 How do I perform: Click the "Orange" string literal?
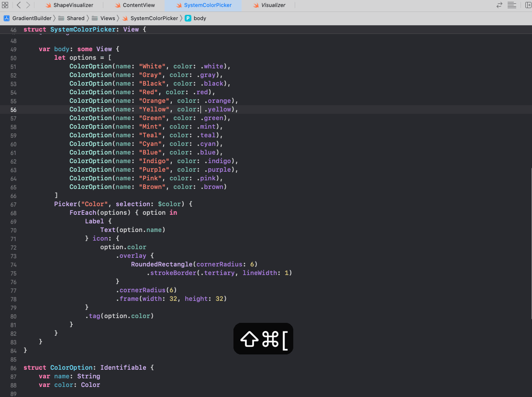pyautogui.click(x=154, y=101)
